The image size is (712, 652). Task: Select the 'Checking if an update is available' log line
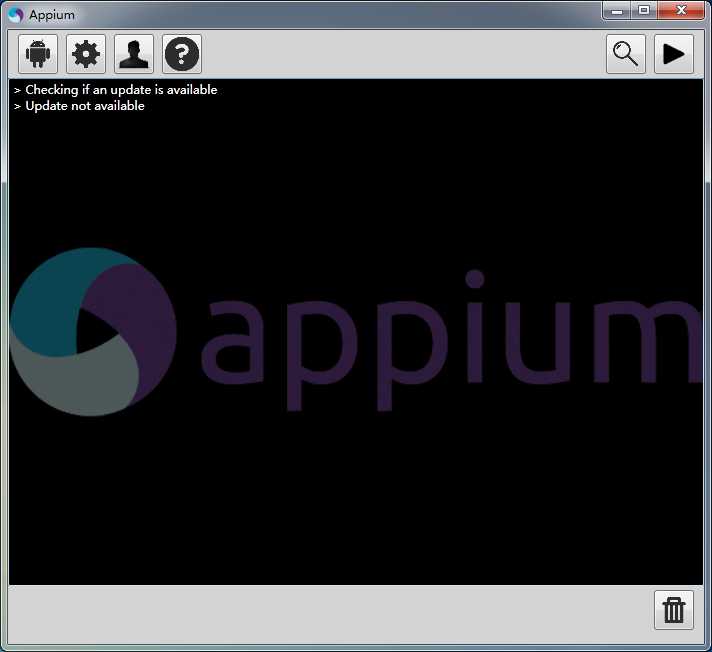pyautogui.click(x=121, y=90)
